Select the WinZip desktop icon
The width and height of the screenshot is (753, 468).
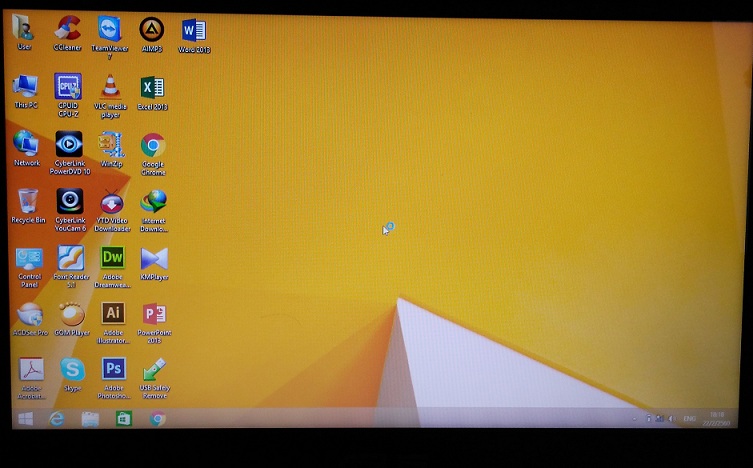(111, 149)
